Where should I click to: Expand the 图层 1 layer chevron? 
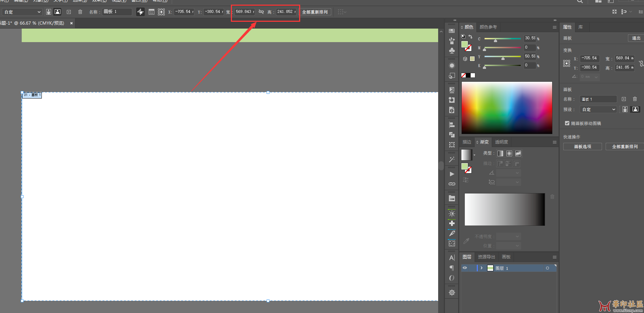[x=481, y=268]
